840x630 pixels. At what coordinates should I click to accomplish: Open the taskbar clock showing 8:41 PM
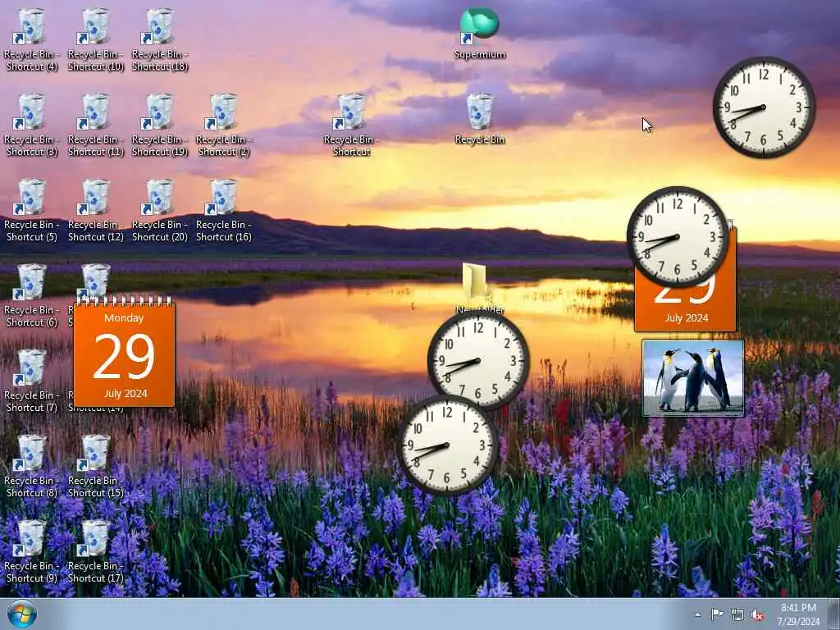click(x=798, y=614)
